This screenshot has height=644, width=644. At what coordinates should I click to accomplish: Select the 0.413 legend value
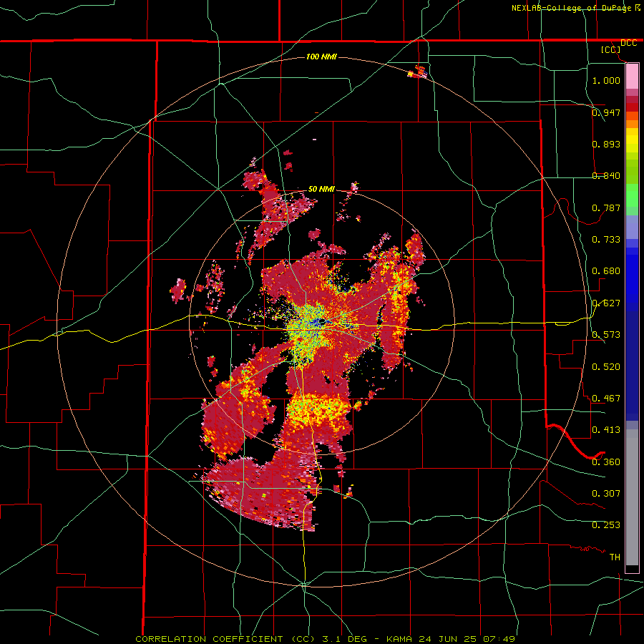606,429
